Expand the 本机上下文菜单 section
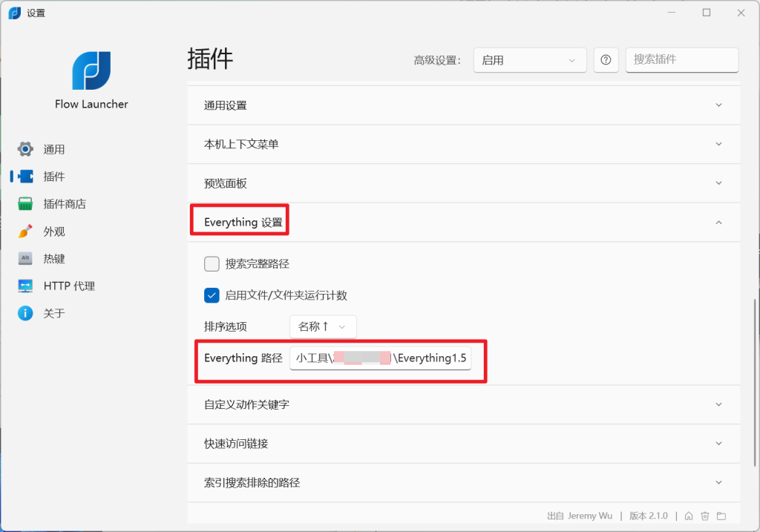The height and width of the screenshot is (532, 760). [463, 144]
